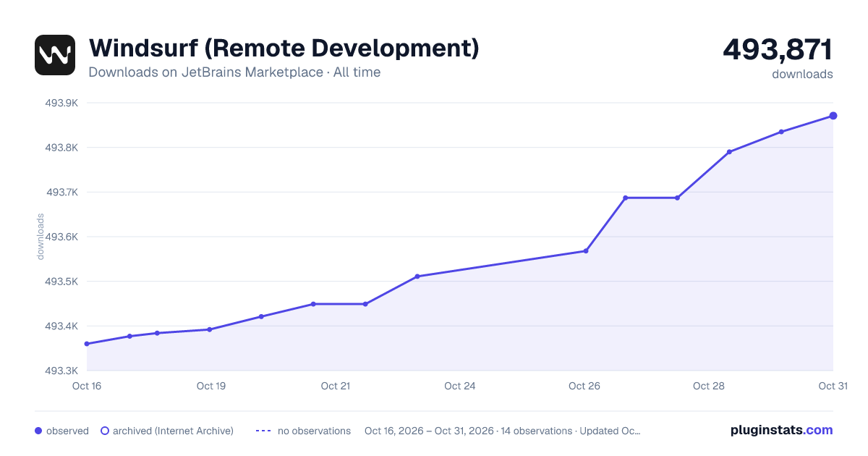The width and height of the screenshot is (868, 456).
Task: Click the 'Oct 26' x-axis label
Action: tap(584, 386)
